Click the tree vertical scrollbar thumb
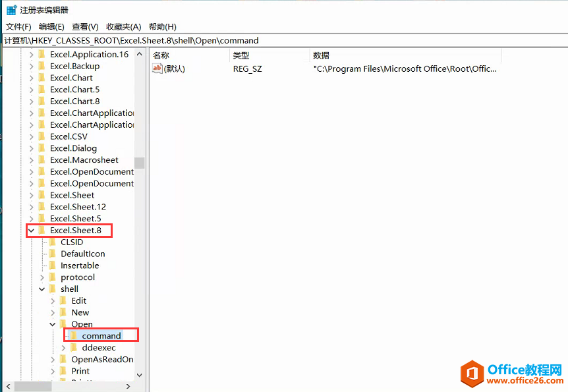 140,163
